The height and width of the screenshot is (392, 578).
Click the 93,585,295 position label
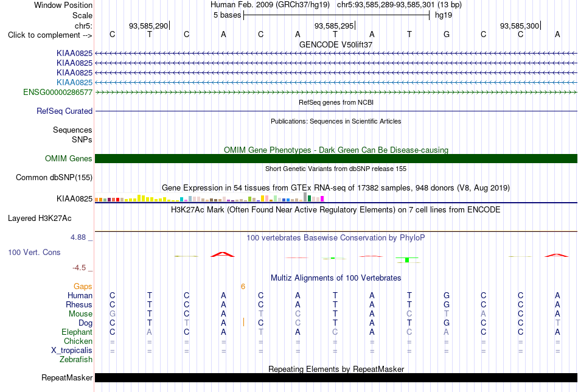coord(334,26)
